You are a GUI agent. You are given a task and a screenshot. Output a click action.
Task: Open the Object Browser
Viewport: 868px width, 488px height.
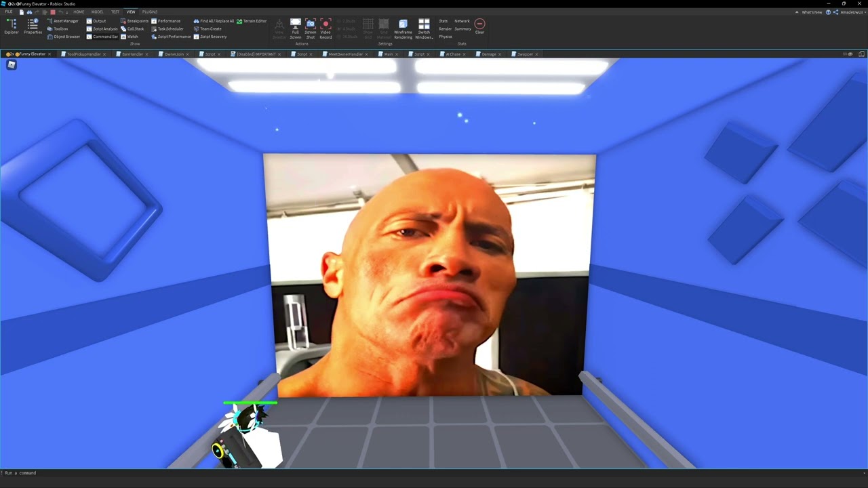[63, 37]
